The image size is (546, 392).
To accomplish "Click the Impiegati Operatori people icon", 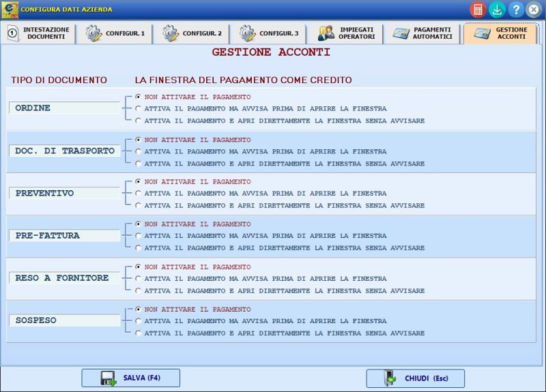I will [x=326, y=33].
